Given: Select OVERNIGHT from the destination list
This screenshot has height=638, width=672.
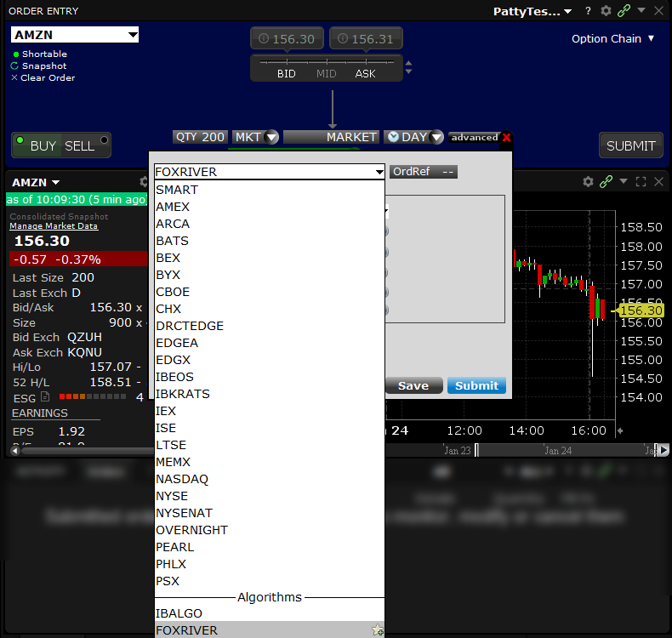Looking at the screenshot, I should [269, 530].
